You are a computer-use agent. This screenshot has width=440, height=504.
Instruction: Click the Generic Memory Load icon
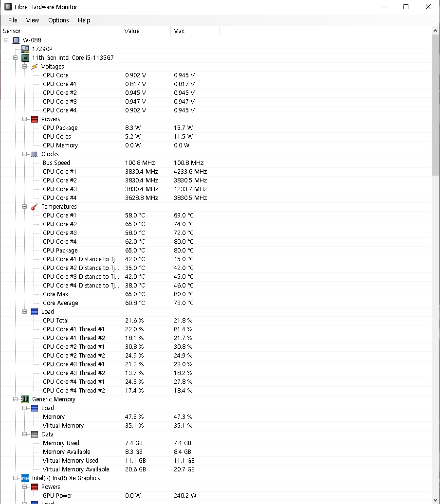pyautogui.click(x=35, y=408)
